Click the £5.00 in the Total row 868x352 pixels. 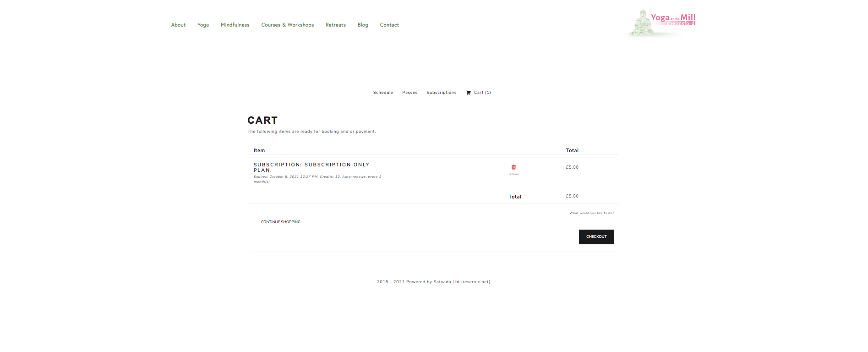pos(572,196)
